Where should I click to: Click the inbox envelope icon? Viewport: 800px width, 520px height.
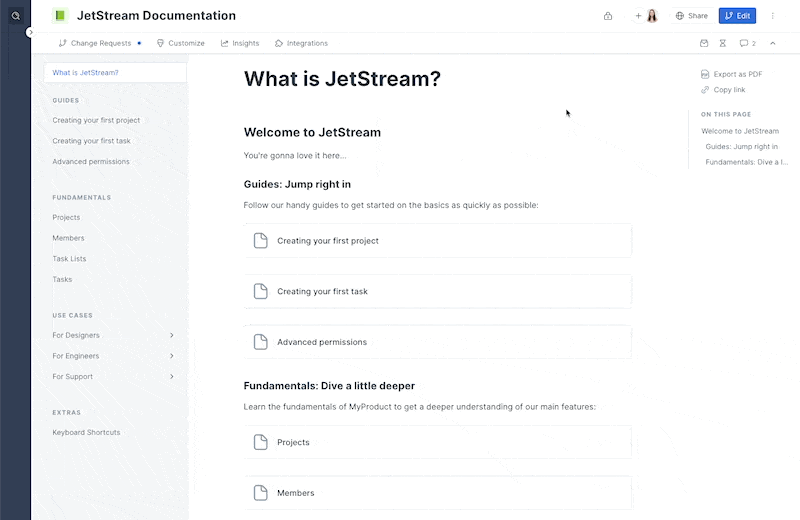pos(704,43)
